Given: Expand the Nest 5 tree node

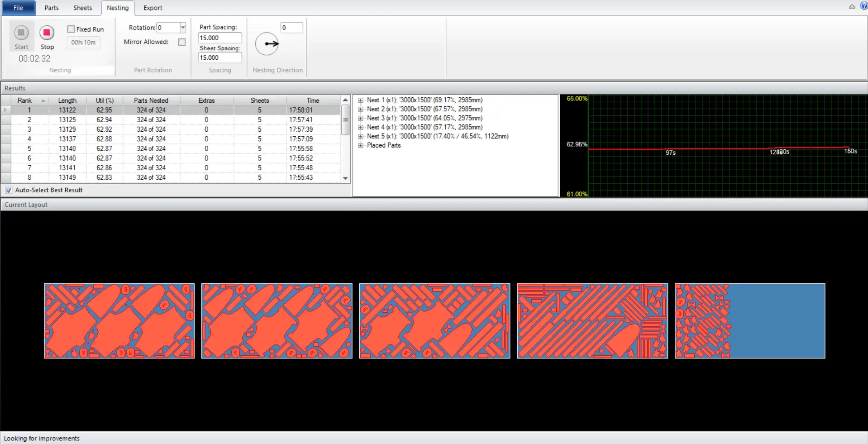Looking at the screenshot, I should (361, 136).
